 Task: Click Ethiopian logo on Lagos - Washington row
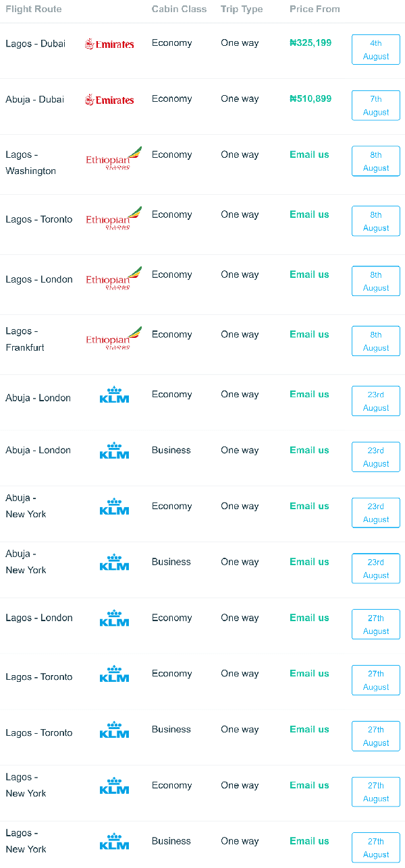(x=114, y=158)
